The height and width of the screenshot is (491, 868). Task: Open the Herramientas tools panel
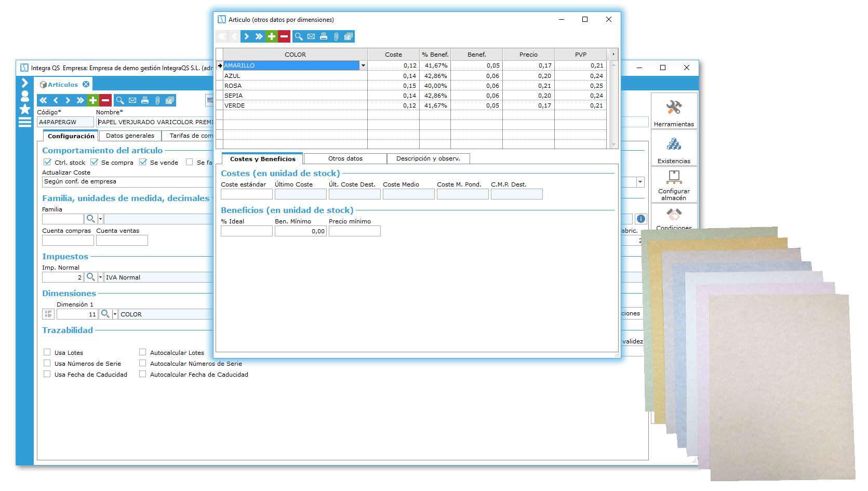click(x=673, y=111)
